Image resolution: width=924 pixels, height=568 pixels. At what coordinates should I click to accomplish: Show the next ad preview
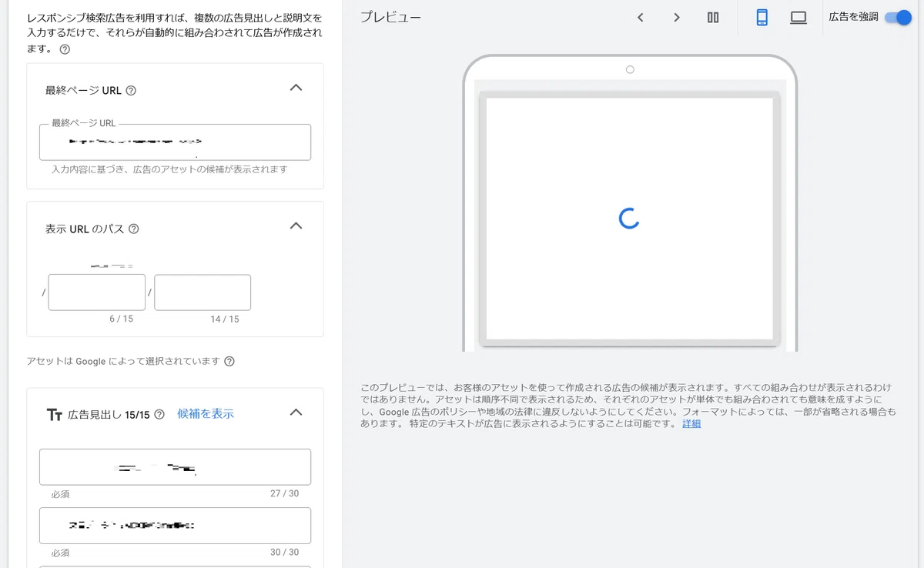pos(677,18)
